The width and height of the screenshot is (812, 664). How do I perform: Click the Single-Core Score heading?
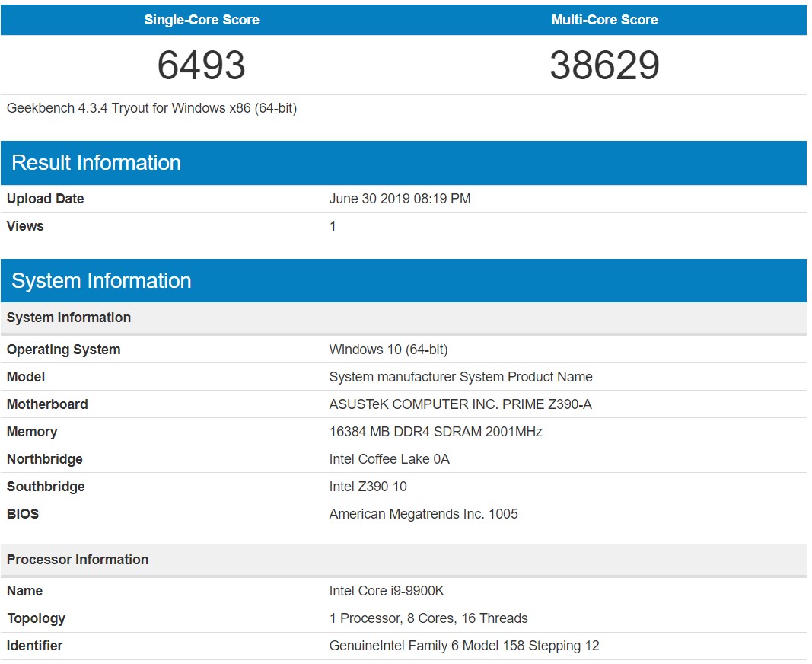pyautogui.click(x=202, y=20)
